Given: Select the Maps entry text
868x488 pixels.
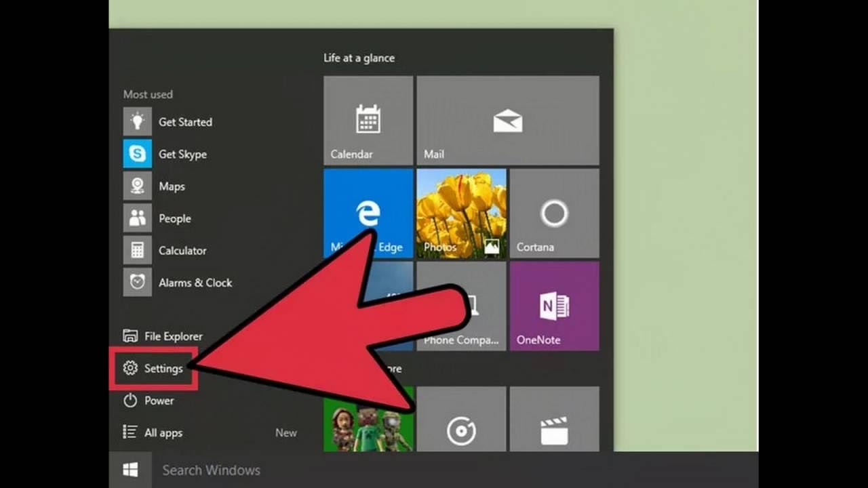Looking at the screenshot, I should pyautogui.click(x=172, y=186).
